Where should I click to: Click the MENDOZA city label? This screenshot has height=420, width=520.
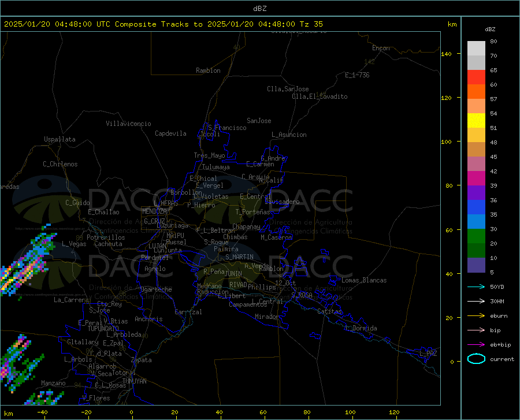click(x=154, y=211)
